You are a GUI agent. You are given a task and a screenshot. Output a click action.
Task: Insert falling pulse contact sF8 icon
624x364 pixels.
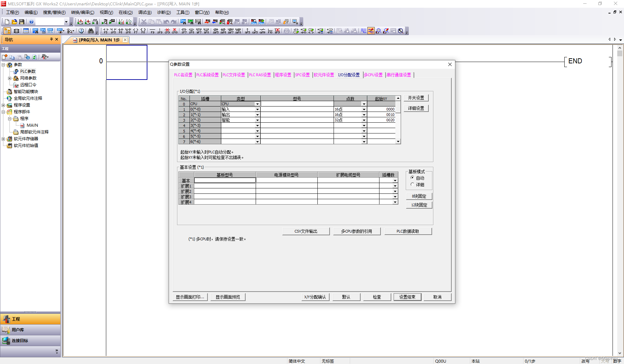[192, 31]
